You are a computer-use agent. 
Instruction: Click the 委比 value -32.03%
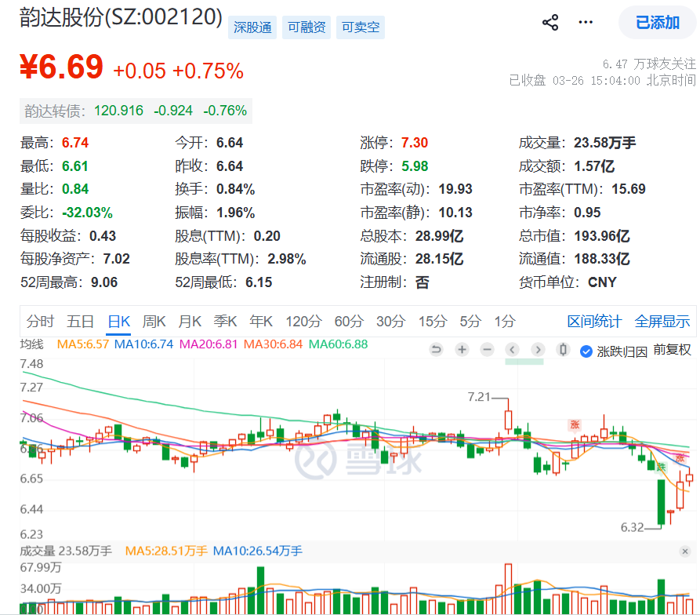87,213
